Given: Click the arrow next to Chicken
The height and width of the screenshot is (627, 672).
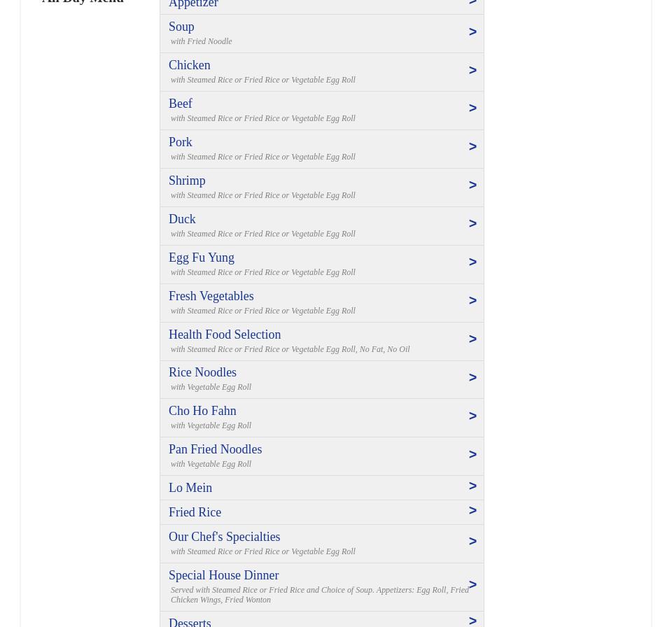Looking at the screenshot, I should [x=472, y=71].
